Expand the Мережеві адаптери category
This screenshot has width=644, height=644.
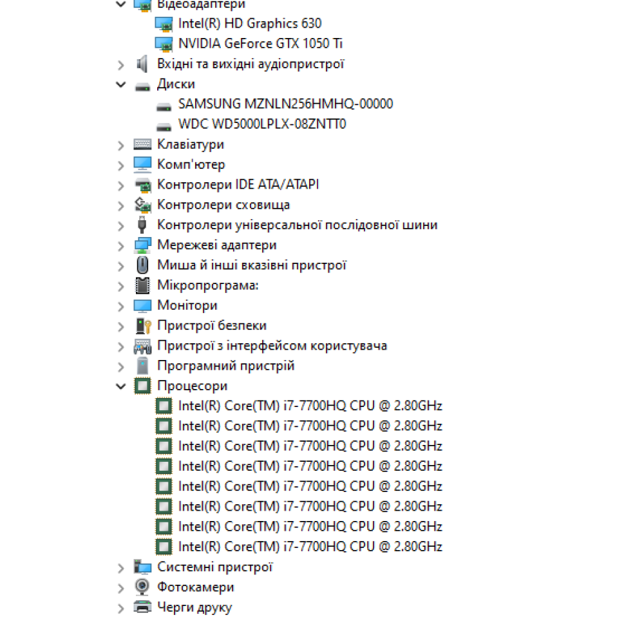coord(121,246)
